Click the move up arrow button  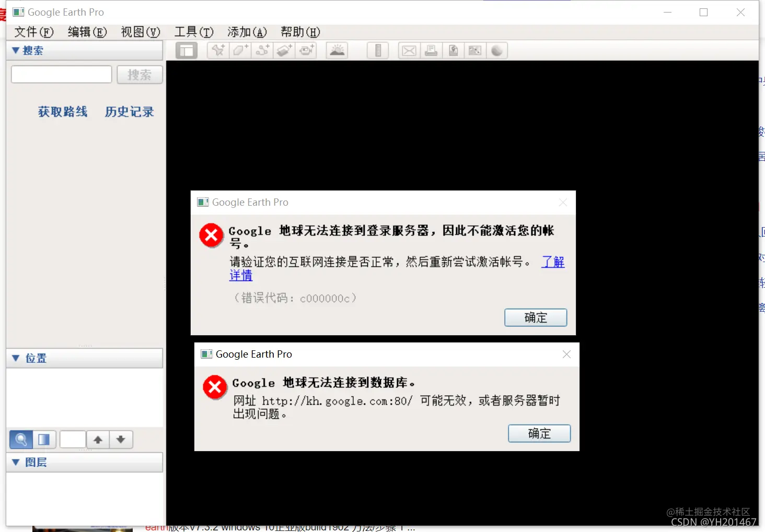98,440
